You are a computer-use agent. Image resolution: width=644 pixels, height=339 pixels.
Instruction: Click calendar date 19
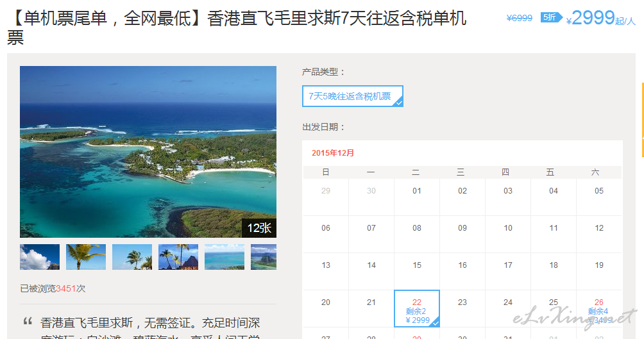[599, 265]
